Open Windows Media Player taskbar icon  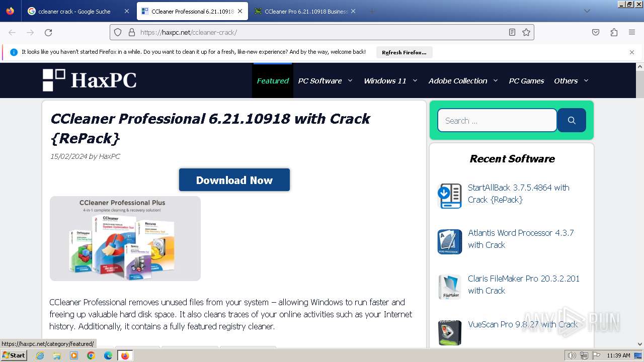click(74, 355)
